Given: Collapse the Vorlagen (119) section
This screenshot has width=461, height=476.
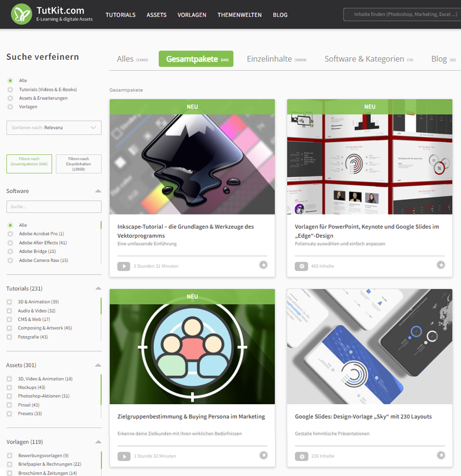Looking at the screenshot, I should tap(98, 442).
